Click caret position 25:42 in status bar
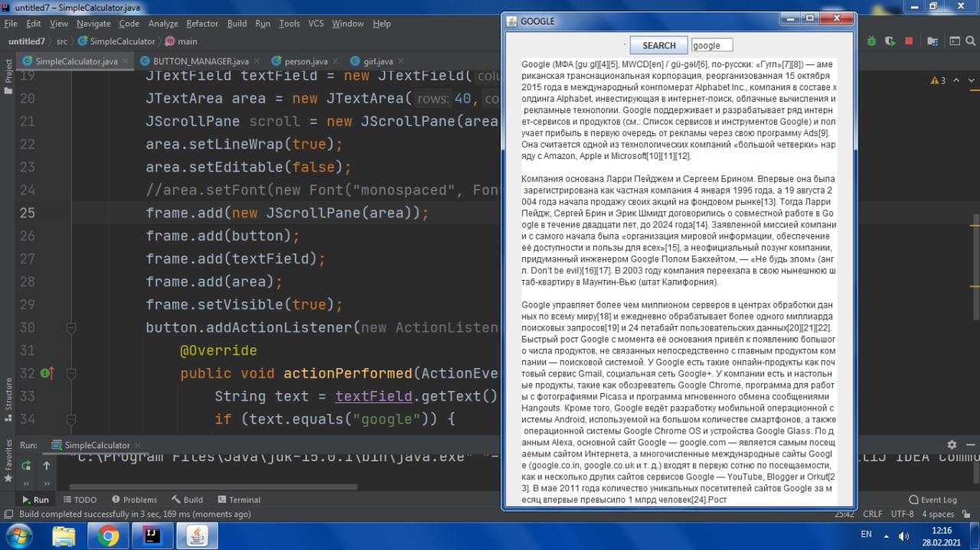This screenshot has width=980, height=550. 844,514
